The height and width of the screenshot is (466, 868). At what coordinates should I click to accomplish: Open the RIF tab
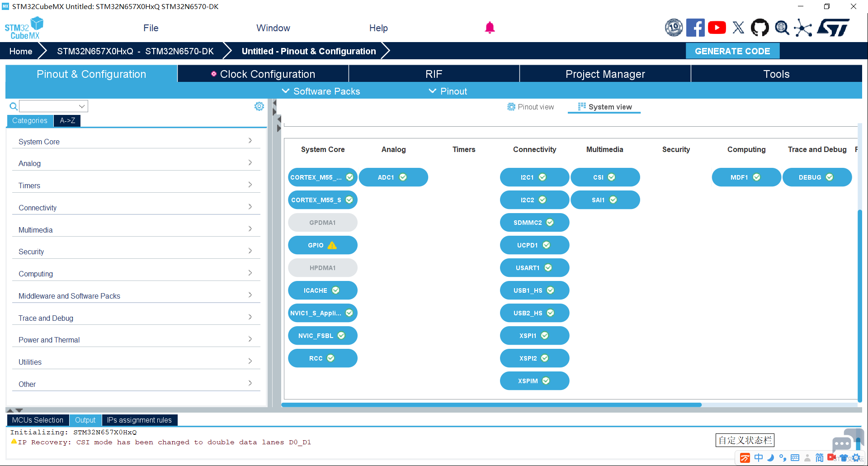[434, 74]
